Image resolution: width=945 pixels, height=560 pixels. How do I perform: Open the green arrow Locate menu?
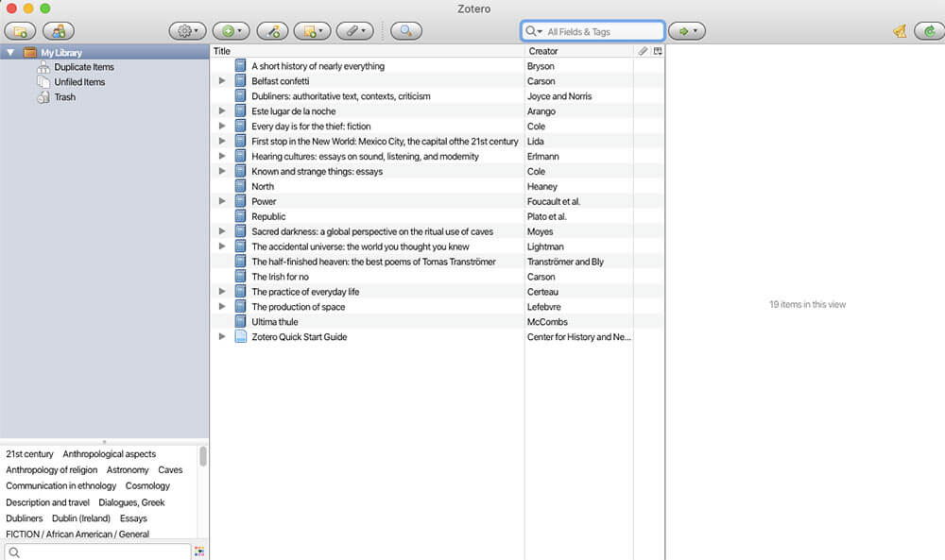click(x=687, y=31)
